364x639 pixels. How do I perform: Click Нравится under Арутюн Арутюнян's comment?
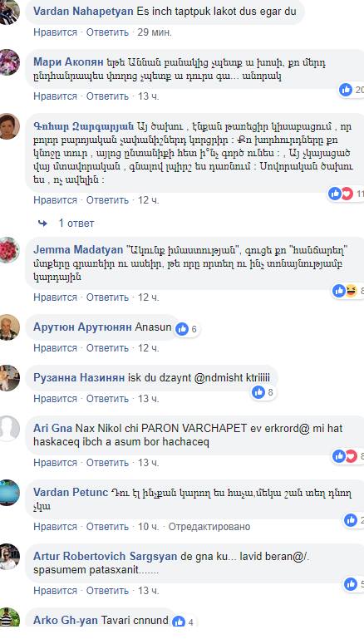[x=55, y=348]
